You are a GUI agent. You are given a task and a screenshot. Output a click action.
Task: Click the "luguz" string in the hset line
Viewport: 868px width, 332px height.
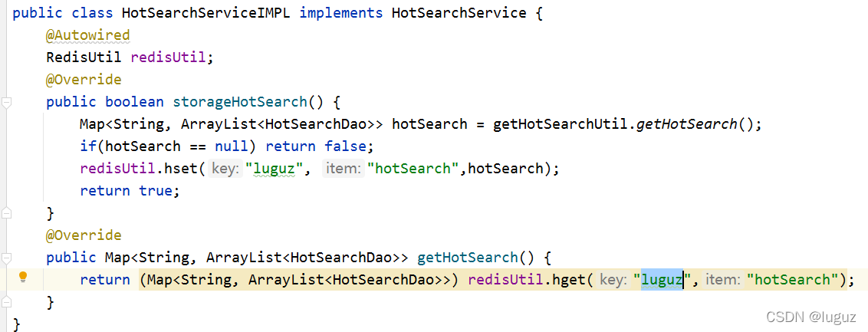[274, 168]
